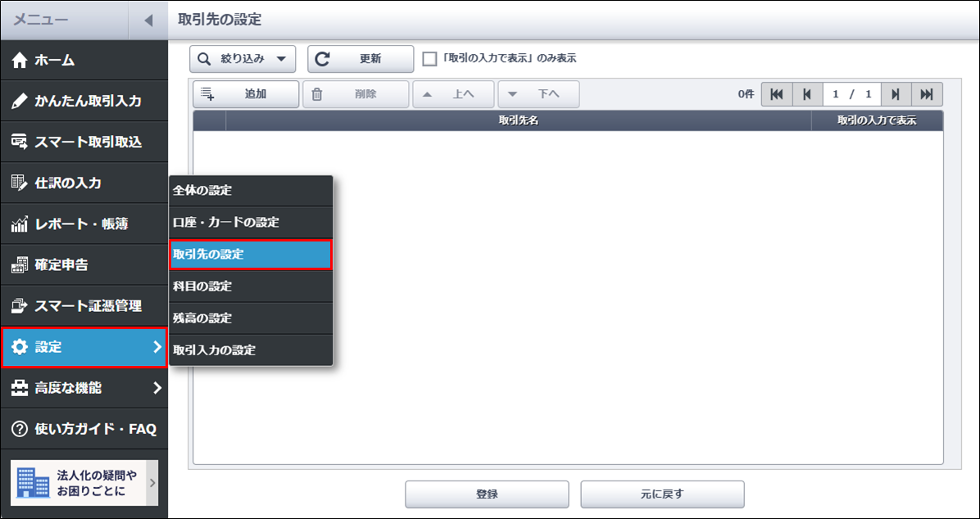Screen dimensions: 980x519
Task: Click the circular arrow refresh icon
Action: [x=322, y=59]
